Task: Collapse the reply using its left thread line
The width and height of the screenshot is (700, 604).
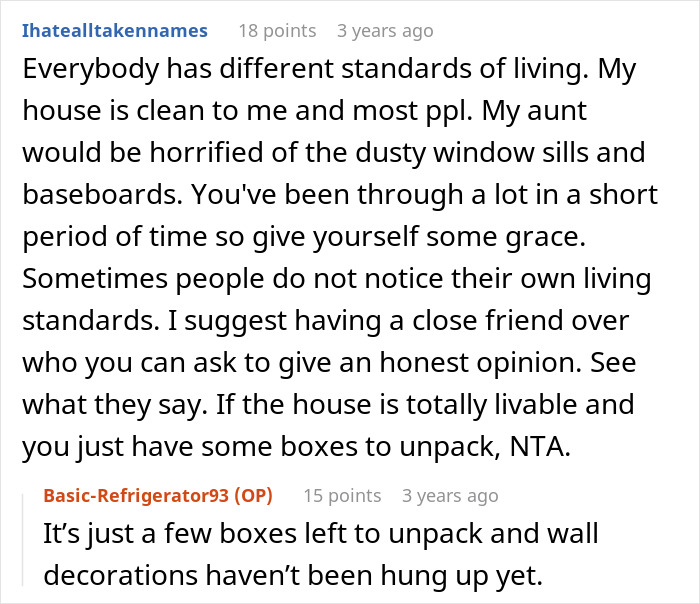Action: 26,540
